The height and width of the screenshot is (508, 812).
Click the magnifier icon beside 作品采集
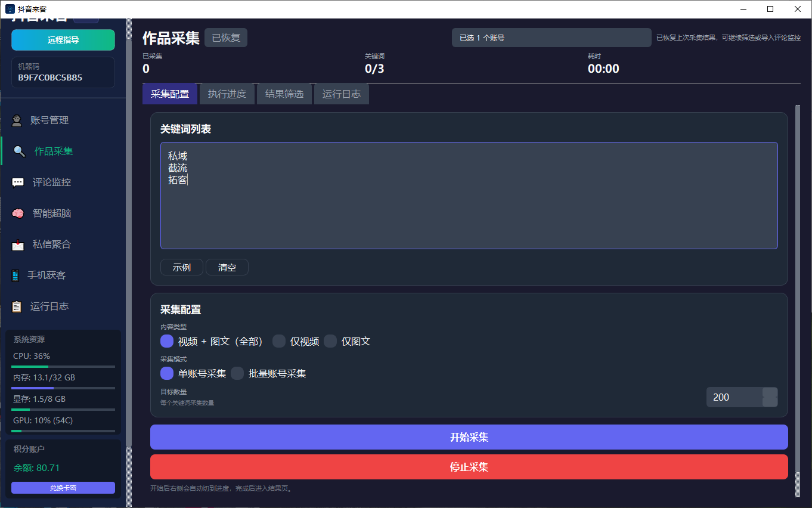click(x=20, y=151)
